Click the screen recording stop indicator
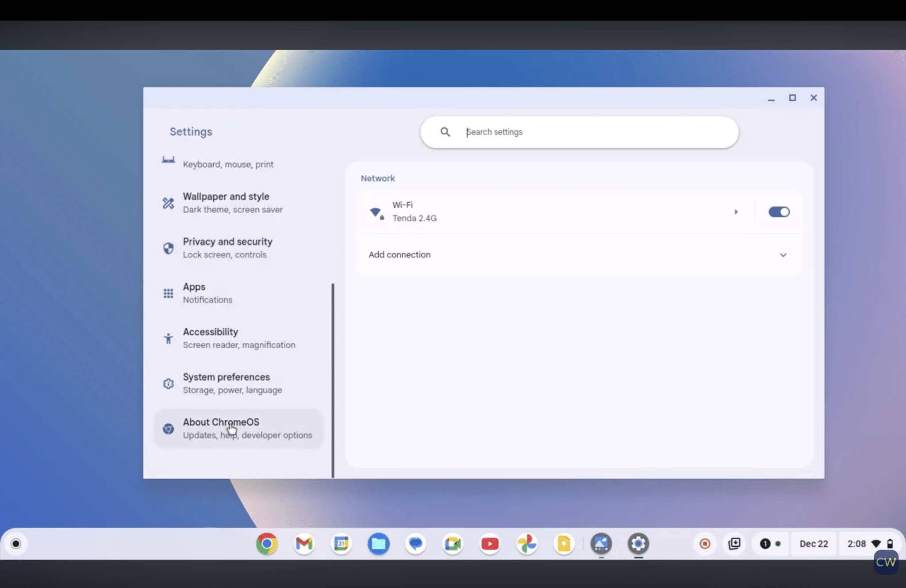Viewport: 906px width, 588px height. [x=705, y=543]
